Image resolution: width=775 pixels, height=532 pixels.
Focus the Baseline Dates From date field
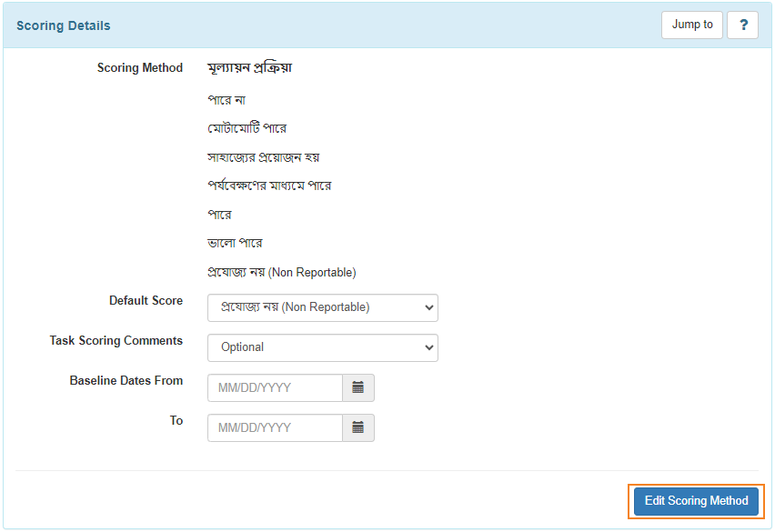[x=275, y=387]
